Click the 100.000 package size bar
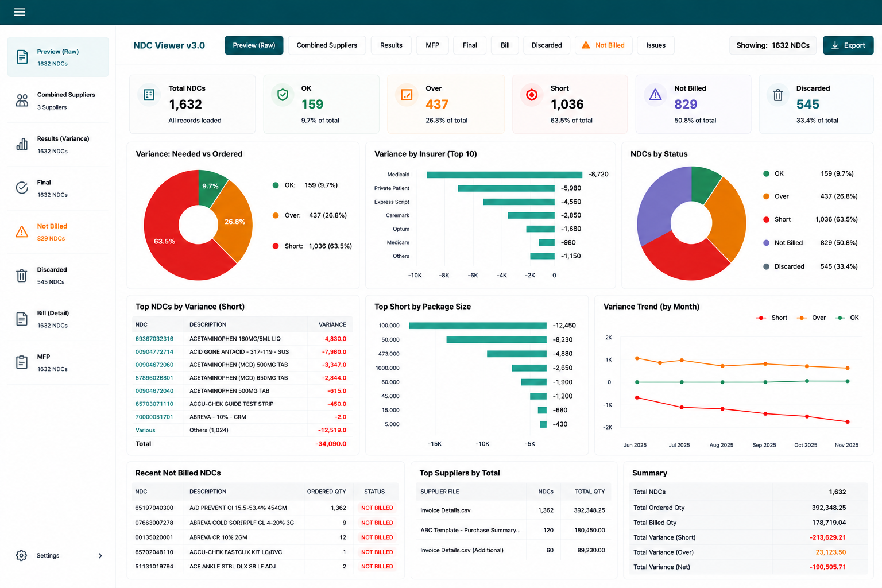Viewport: 882px width, 588px height. [478, 326]
